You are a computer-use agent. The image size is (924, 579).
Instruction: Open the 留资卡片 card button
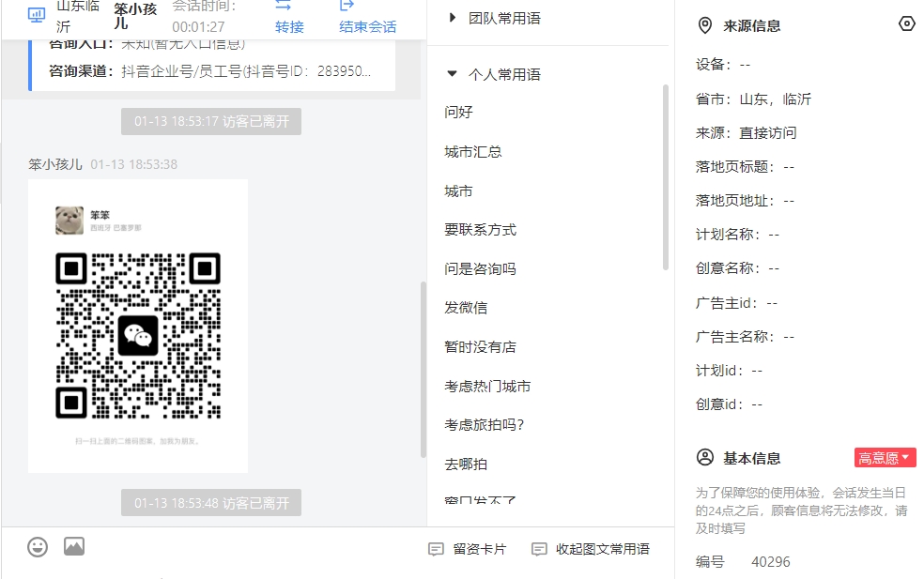(468, 549)
